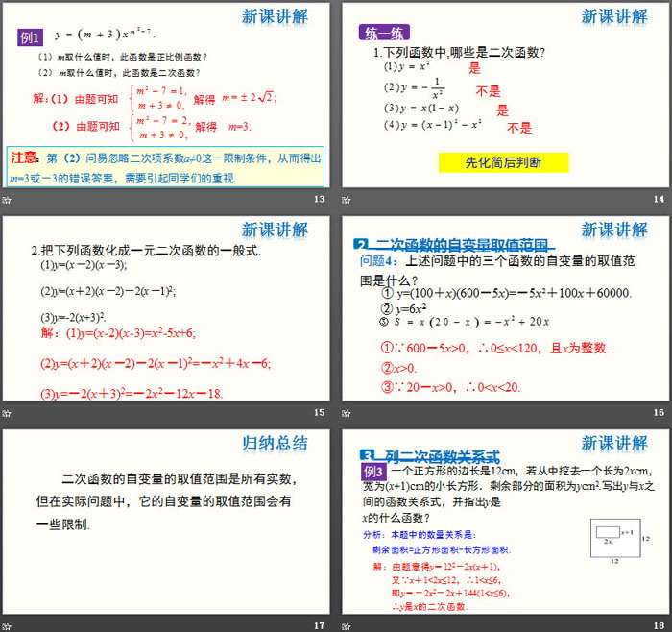Click the blue section 2 badge on slide 16

click(362, 245)
